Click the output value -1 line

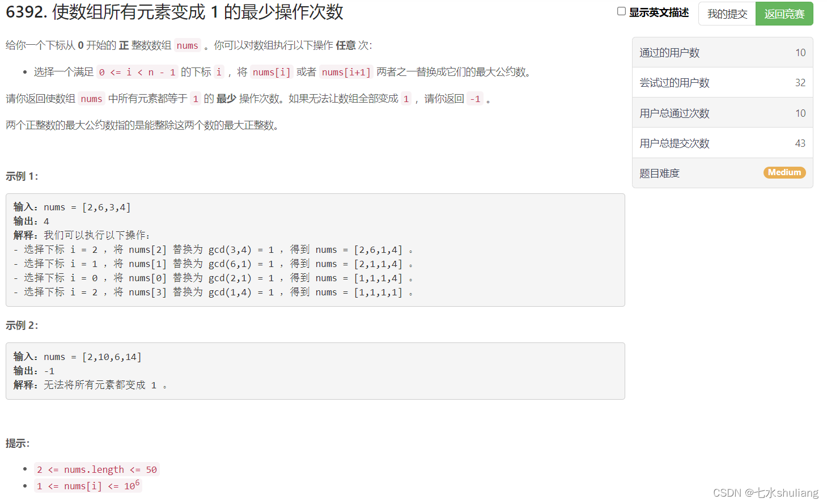pyautogui.click(x=34, y=371)
